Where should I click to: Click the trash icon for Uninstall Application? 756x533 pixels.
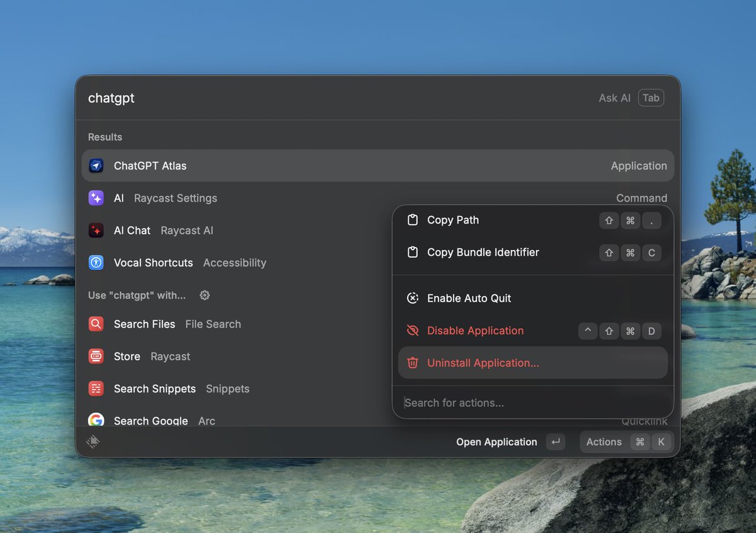(x=413, y=363)
